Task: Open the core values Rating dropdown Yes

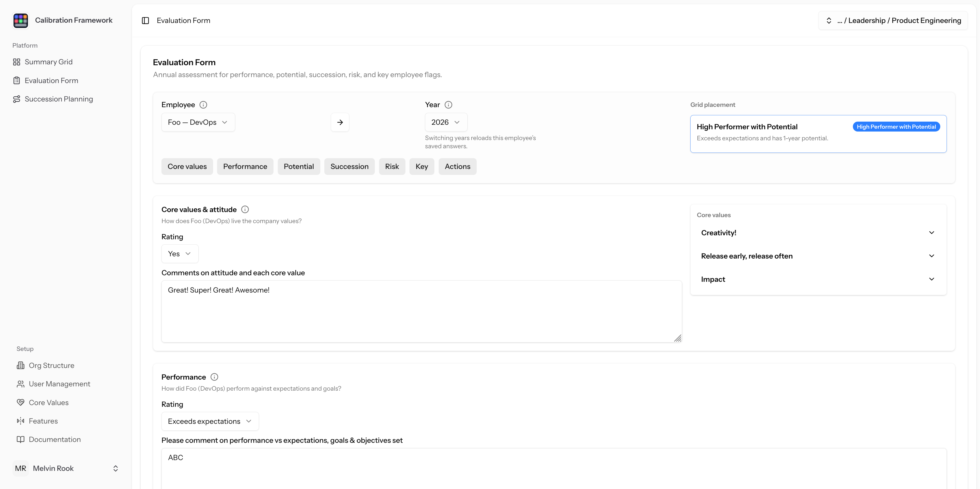Action: (180, 254)
